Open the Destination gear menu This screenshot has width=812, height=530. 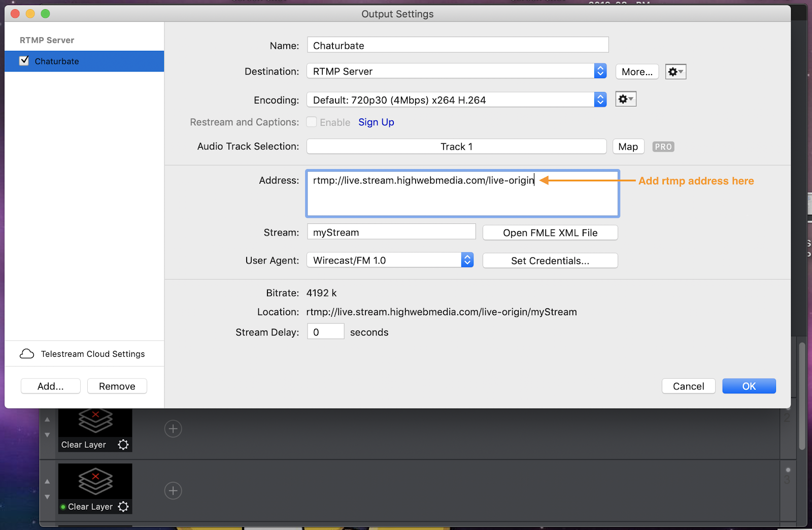(x=675, y=72)
